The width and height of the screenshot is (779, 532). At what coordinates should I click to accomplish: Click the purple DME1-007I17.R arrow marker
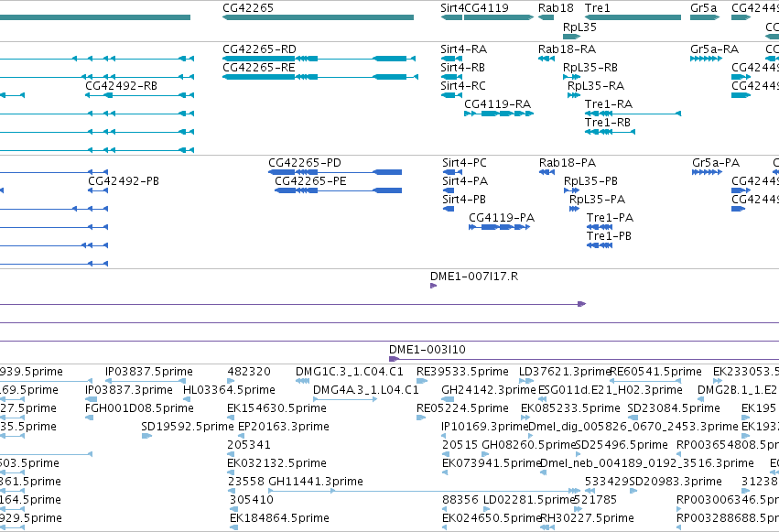point(433,286)
